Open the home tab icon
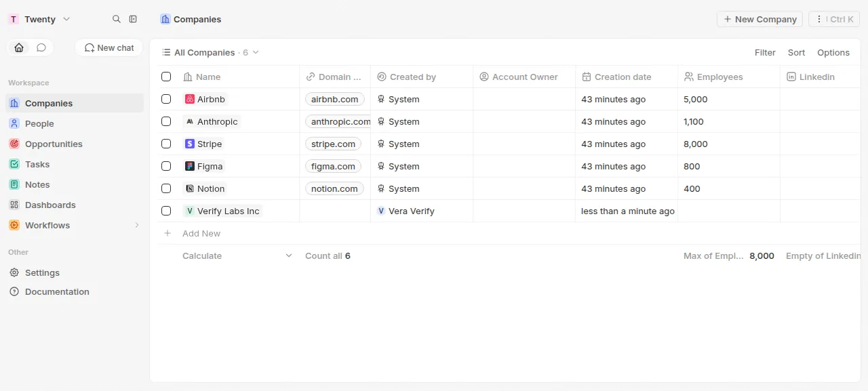The width and height of the screenshot is (868, 391). coord(19,47)
